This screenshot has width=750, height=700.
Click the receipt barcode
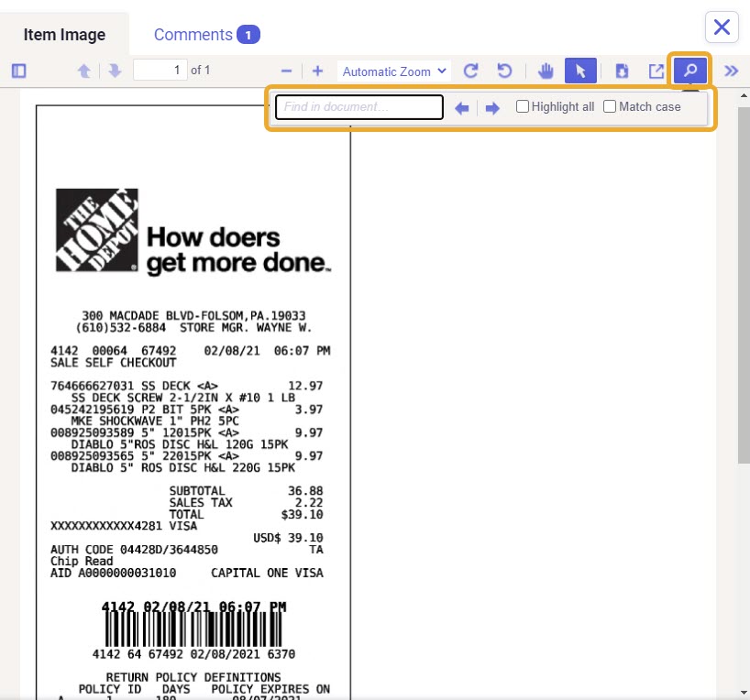[193, 629]
